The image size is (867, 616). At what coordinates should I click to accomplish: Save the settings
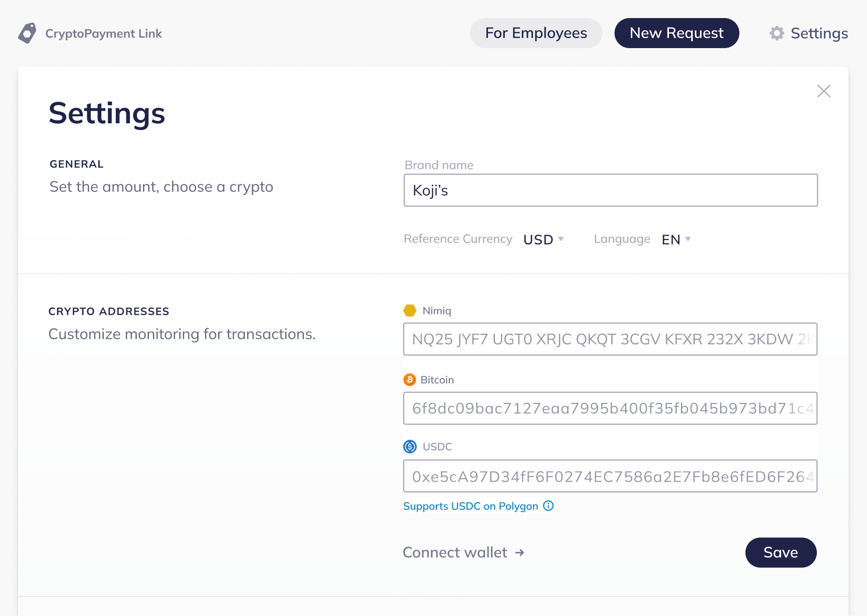point(781,552)
